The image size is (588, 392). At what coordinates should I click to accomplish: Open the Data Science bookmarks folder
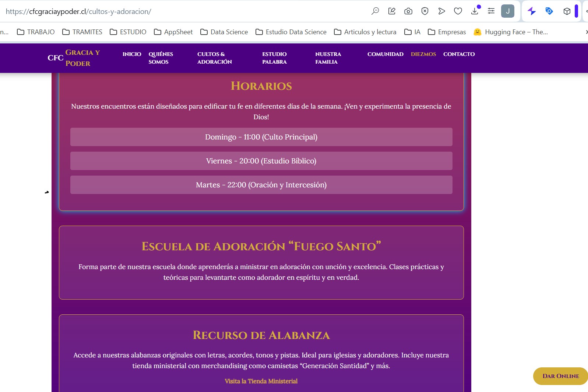point(224,32)
